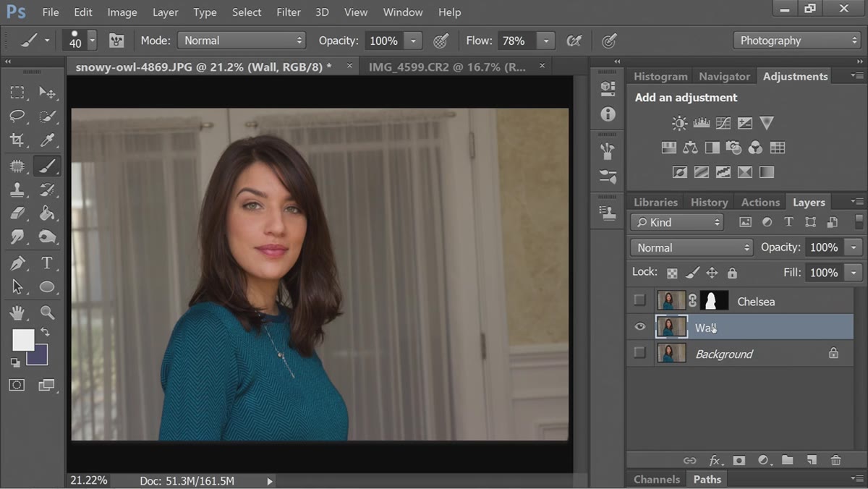
Task: Toggle Quick Mask mode
Action: point(17,385)
